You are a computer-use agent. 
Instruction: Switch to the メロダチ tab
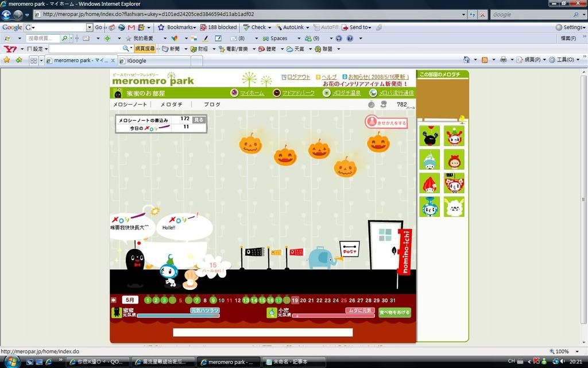coord(171,105)
